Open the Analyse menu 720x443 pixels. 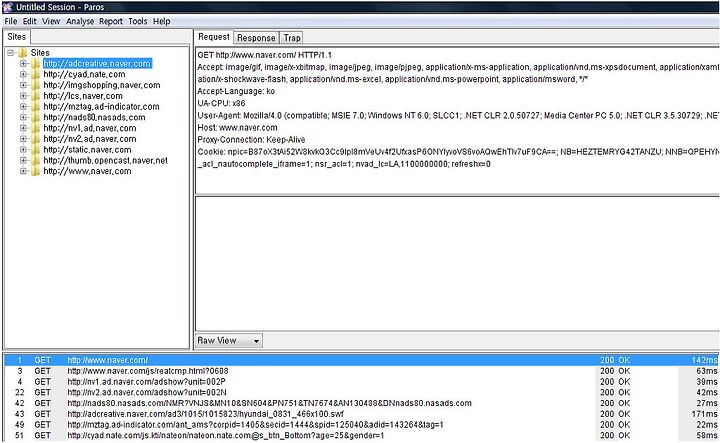(x=80, y=21)
